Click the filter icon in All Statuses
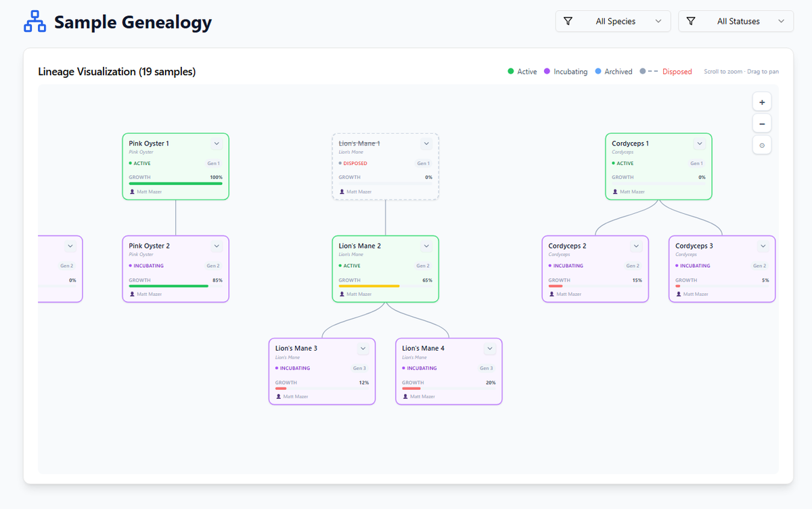 click(x=691, y=22)
